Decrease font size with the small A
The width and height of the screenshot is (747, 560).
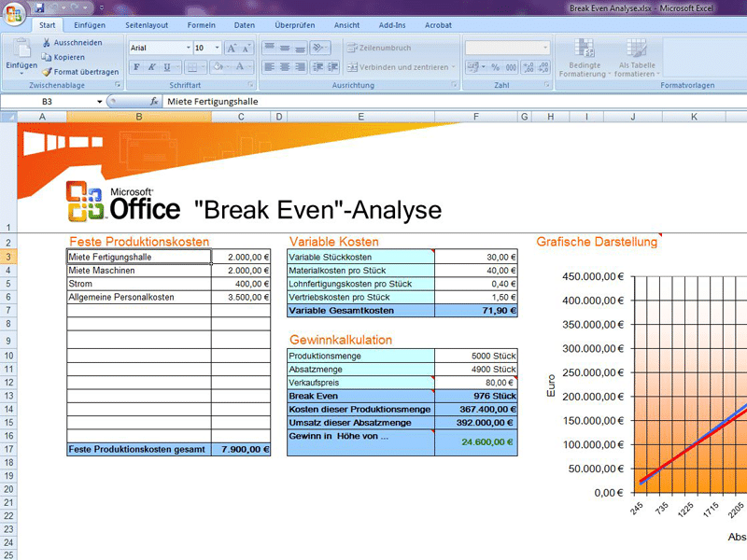pyautogui.click(x=247, y=49)
